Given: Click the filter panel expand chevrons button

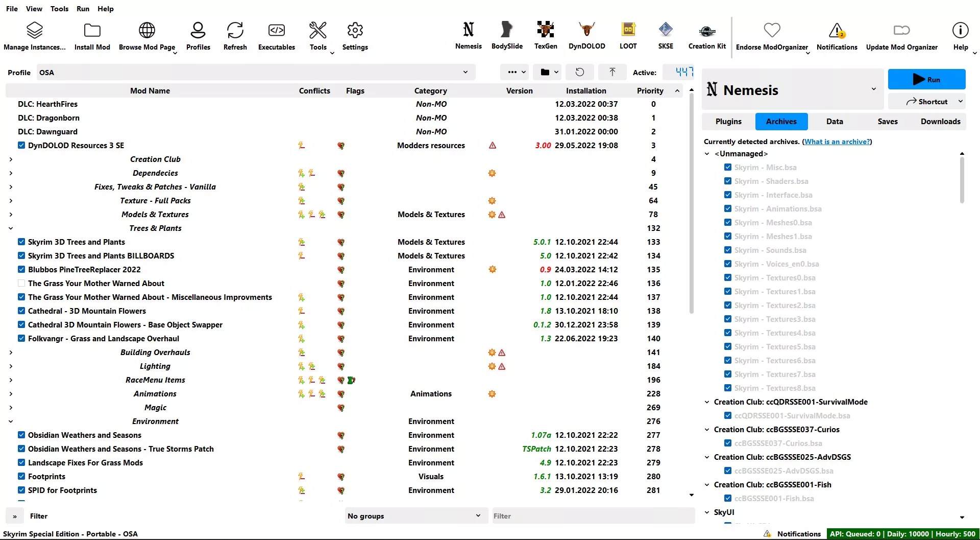Looking at the screenshot, I should click(x=15, y=516).
